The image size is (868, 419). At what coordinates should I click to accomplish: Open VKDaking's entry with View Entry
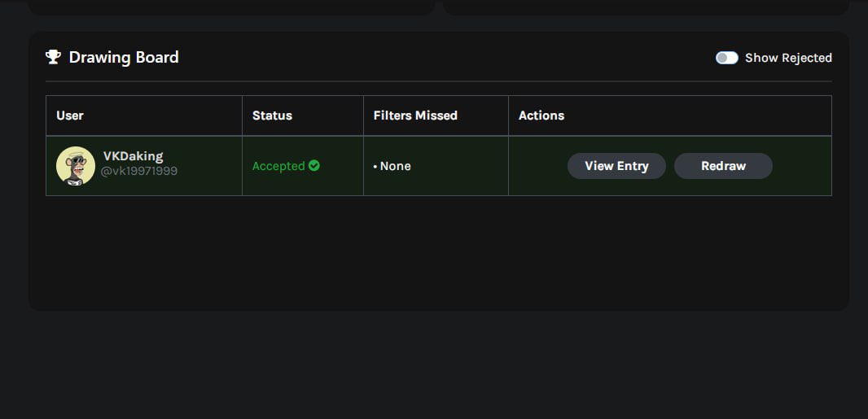(x=616, y=166)
